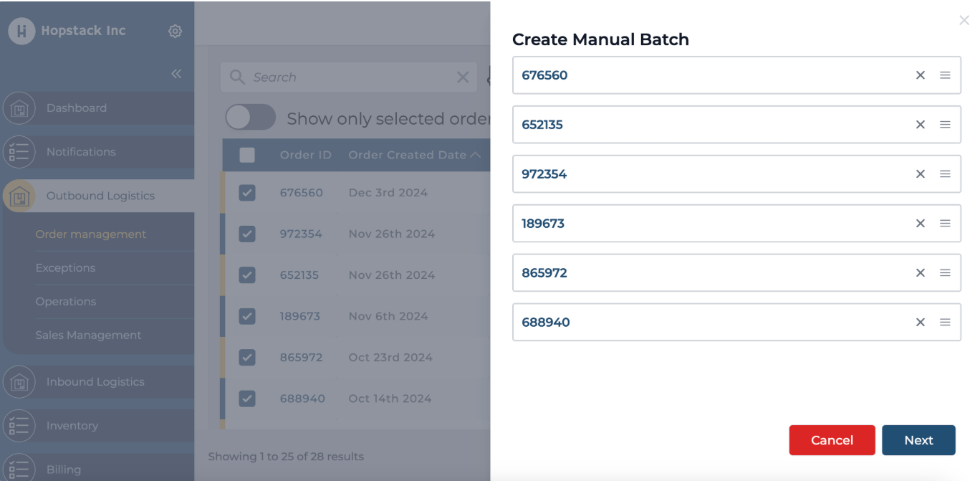Go to the Dashboard page
980x486 pixels.
76,108
